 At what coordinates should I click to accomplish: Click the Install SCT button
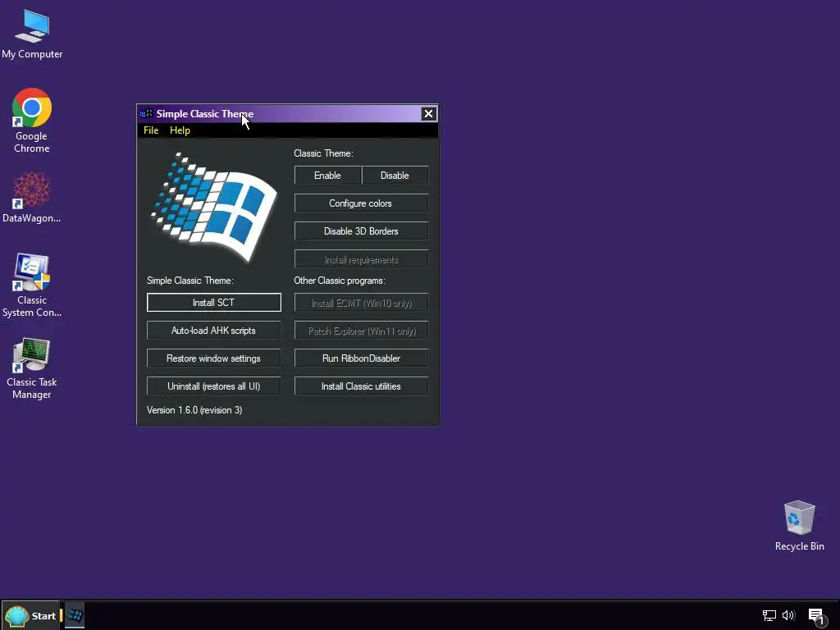(214, 302)
